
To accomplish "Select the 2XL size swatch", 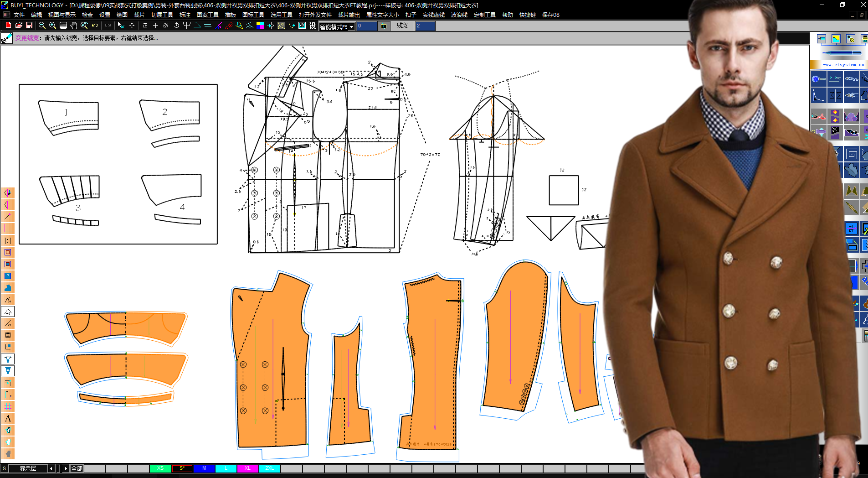I will click(x=270, y=468).
